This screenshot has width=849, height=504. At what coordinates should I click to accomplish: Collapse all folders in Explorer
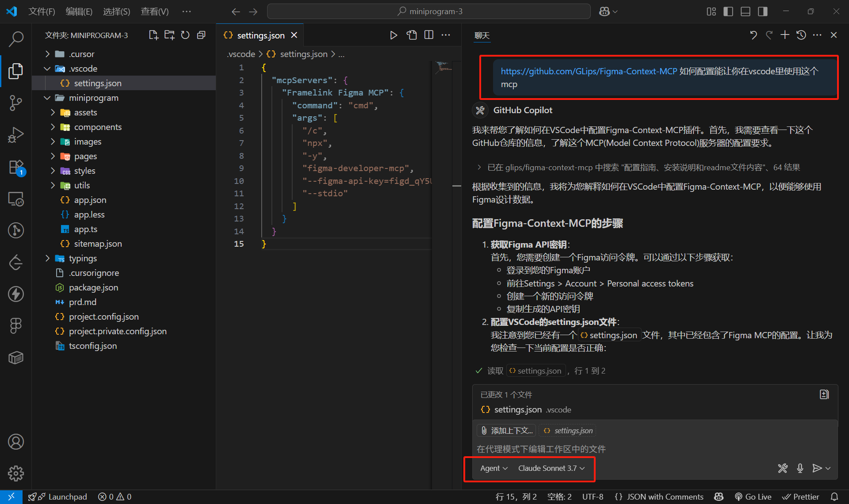pos(201,35)
